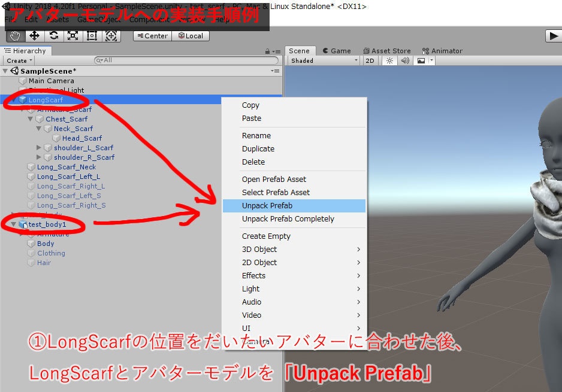The width and height of the screenshot is (562, 392).
Task: Select Long_Scarf_Right_S object
Action: [71, 205]
